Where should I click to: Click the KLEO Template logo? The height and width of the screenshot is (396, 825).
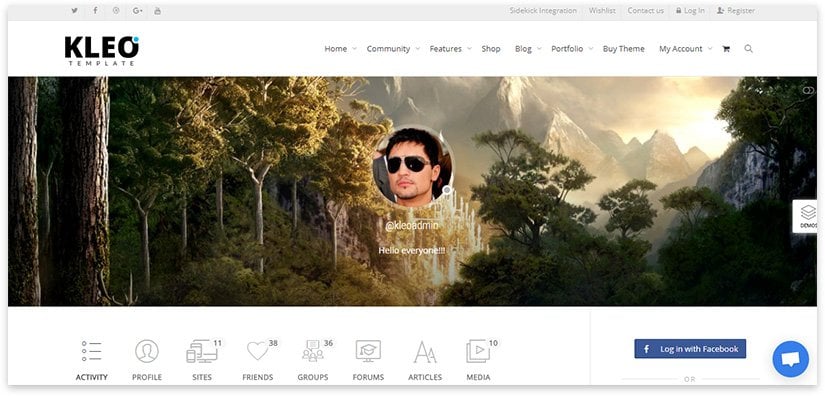102,50
